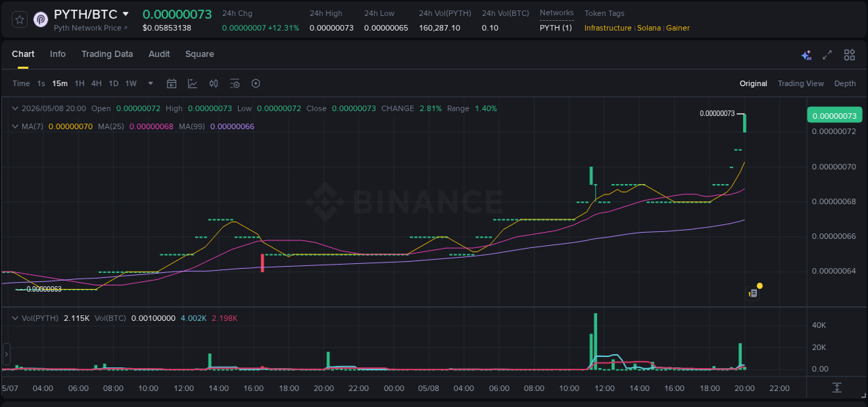Click the 24h Vol(PYTH) value 160,287.10
The width and height of the screenshot is (868, 407).
(440, 28)
